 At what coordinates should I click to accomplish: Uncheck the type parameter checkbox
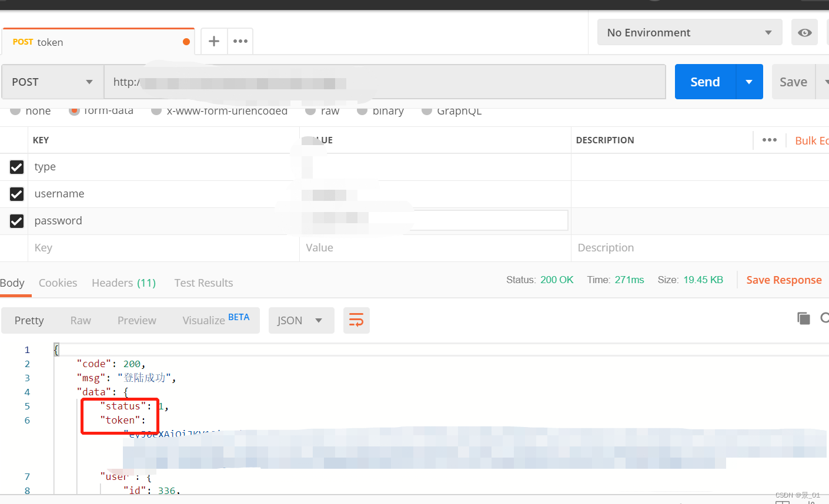pos(16,167)
